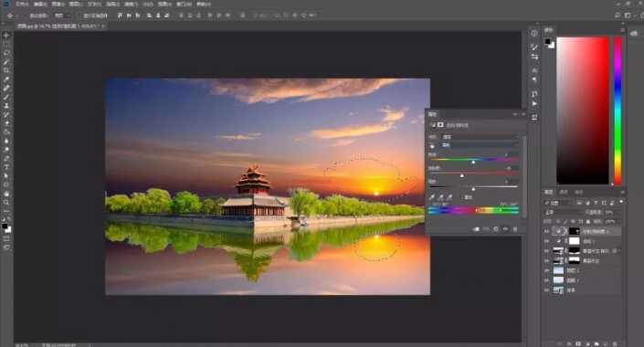644x347 pixels.
Task: Delete the adjustment layer from Properties panel
Action: pos(515,228)
